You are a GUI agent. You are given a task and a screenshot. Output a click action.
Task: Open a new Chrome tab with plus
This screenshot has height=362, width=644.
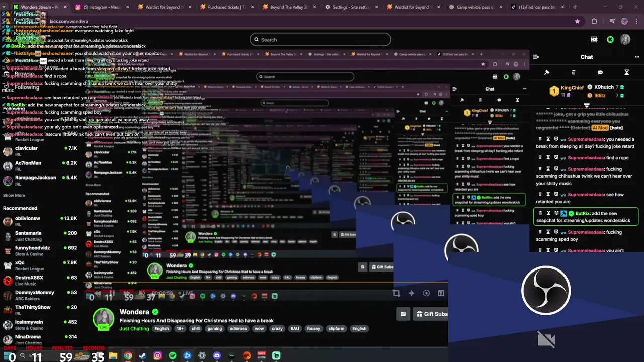(x=575, y=7)
